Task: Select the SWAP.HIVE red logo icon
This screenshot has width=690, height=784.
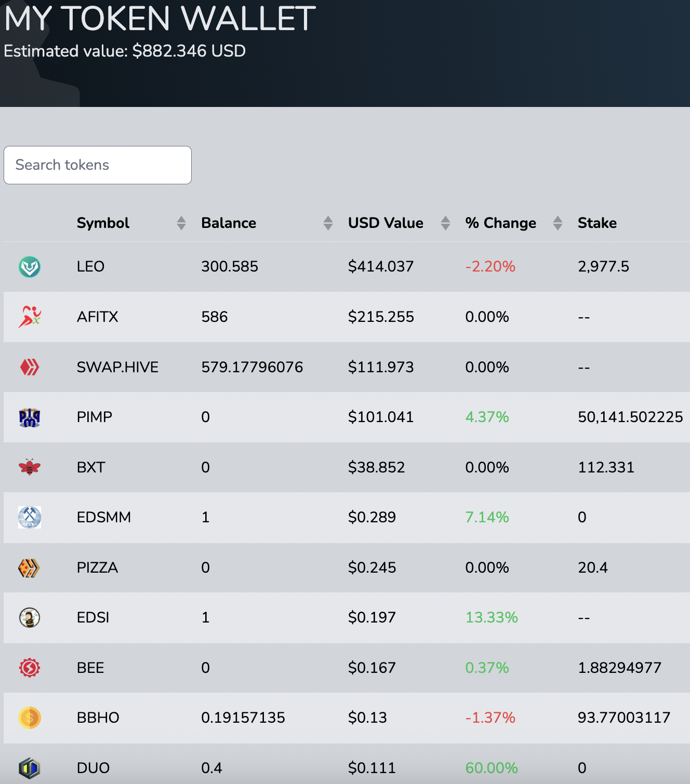Action: [x=30, y=367]
